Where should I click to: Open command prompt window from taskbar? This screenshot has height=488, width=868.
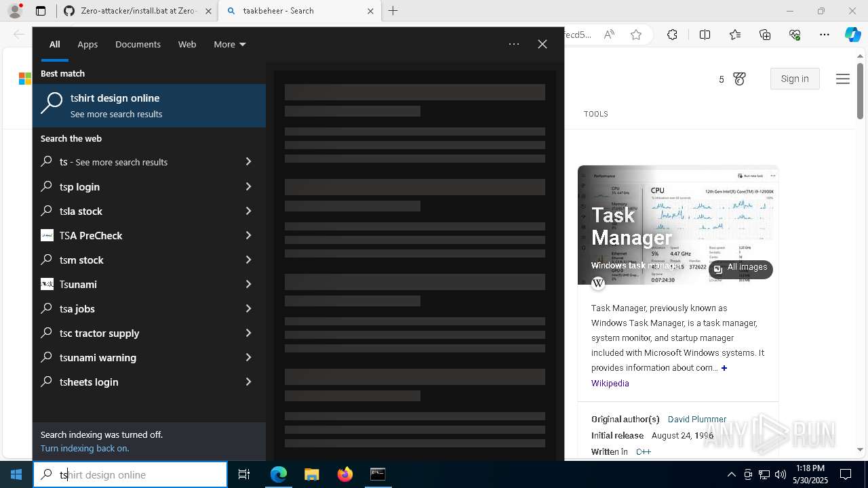point(378,474)
